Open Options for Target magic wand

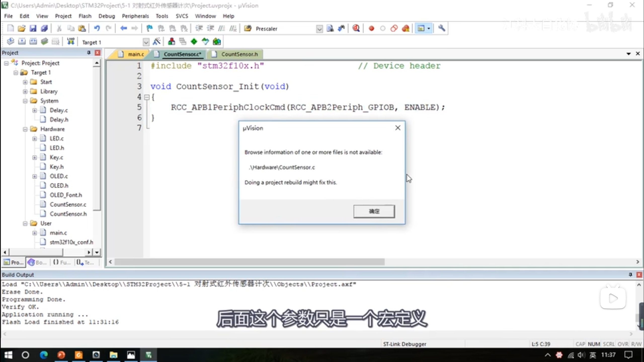tap(156, 41)
